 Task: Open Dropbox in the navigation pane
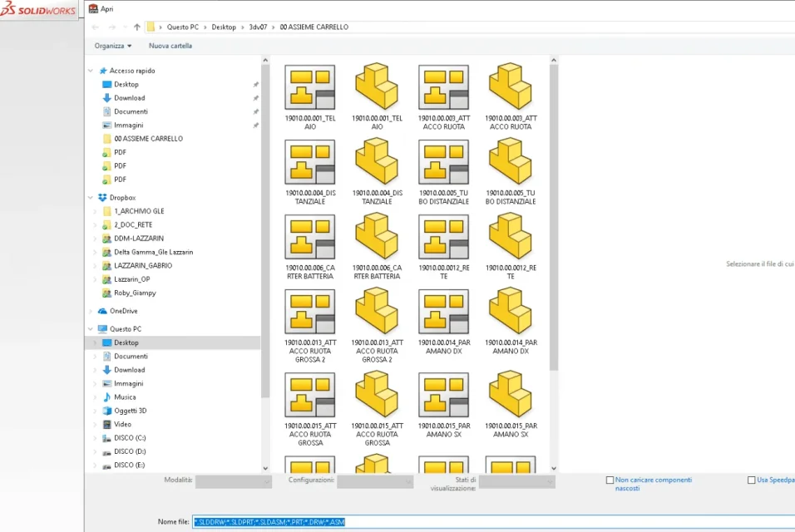tap(123, 198)
